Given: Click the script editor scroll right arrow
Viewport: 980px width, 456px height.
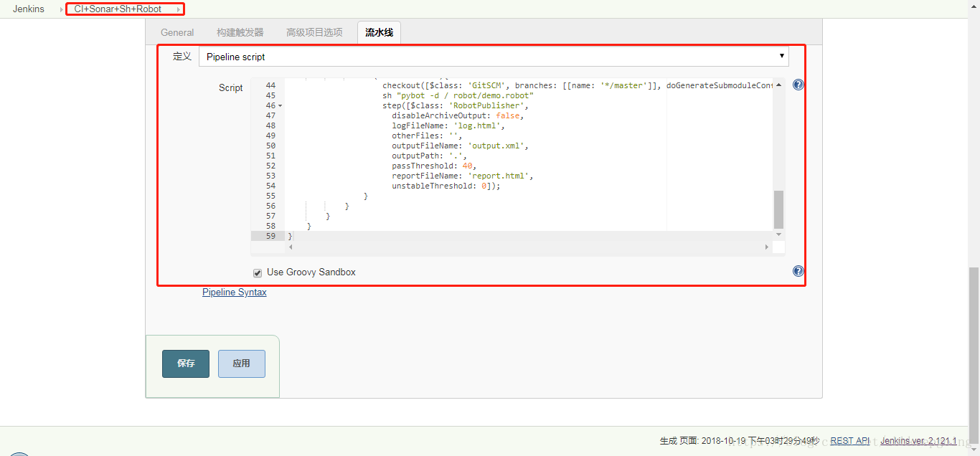Looking at the screenshot, I should click(767, 247).
